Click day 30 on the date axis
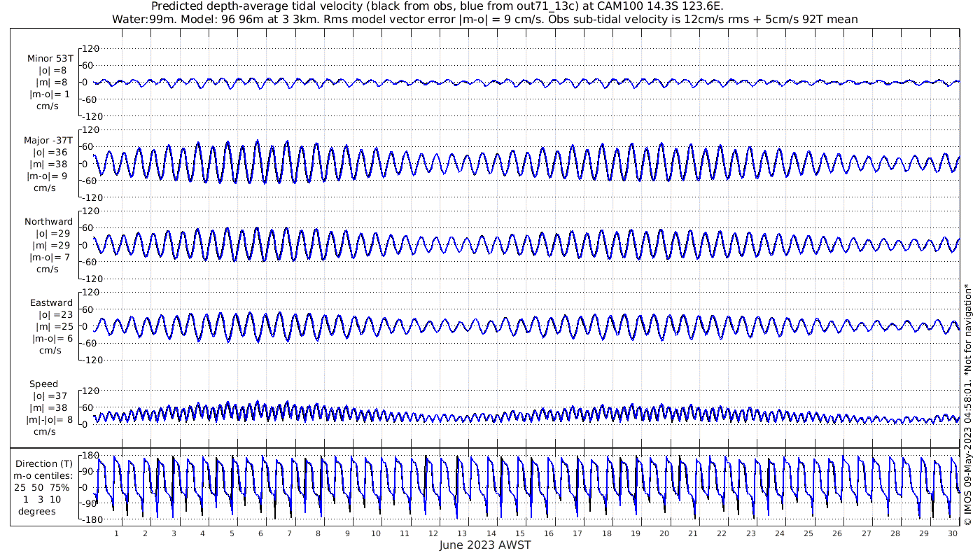Image resolution: width=980 pixels, height=560 pixels. (953, 533)
